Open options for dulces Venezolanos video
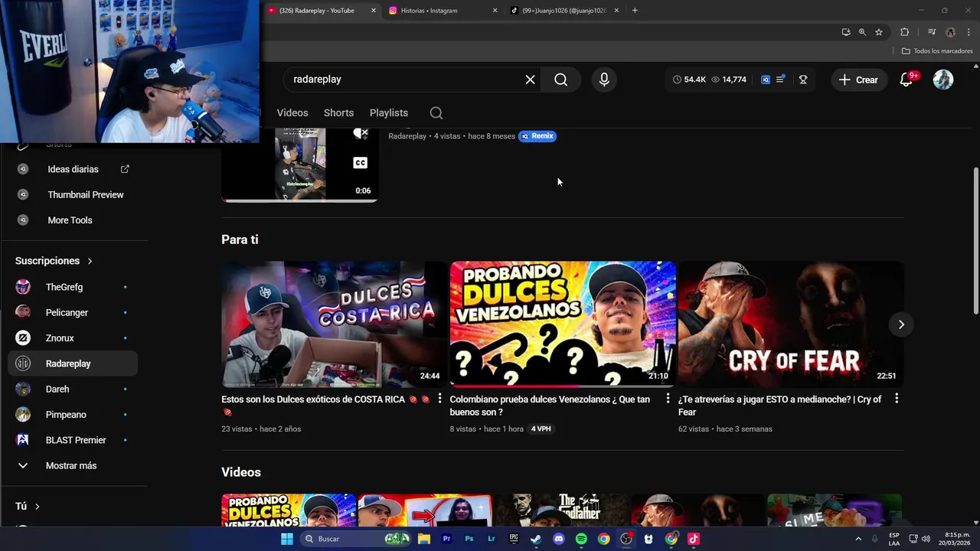The image size is (980, 551). point(668,399)
